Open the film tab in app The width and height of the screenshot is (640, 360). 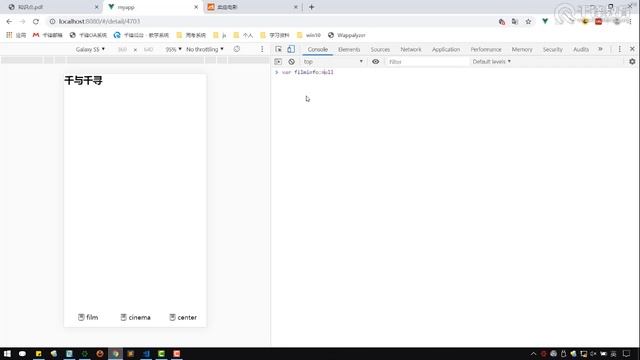tap(88, 317)
